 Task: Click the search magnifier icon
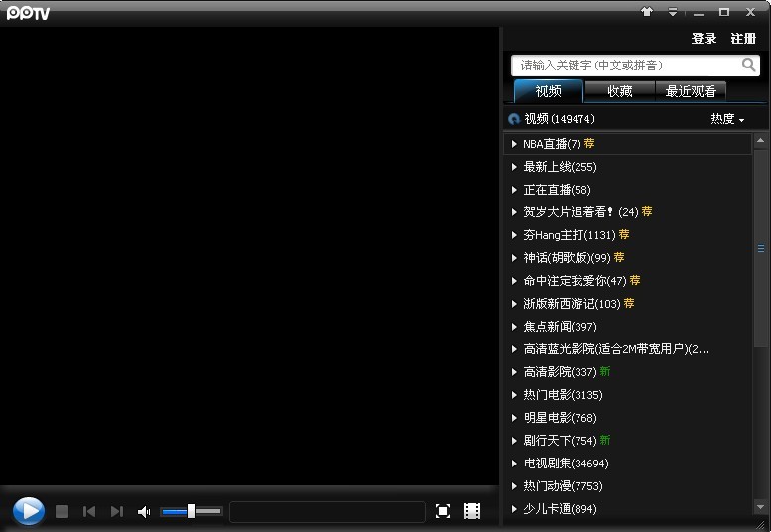748,65
